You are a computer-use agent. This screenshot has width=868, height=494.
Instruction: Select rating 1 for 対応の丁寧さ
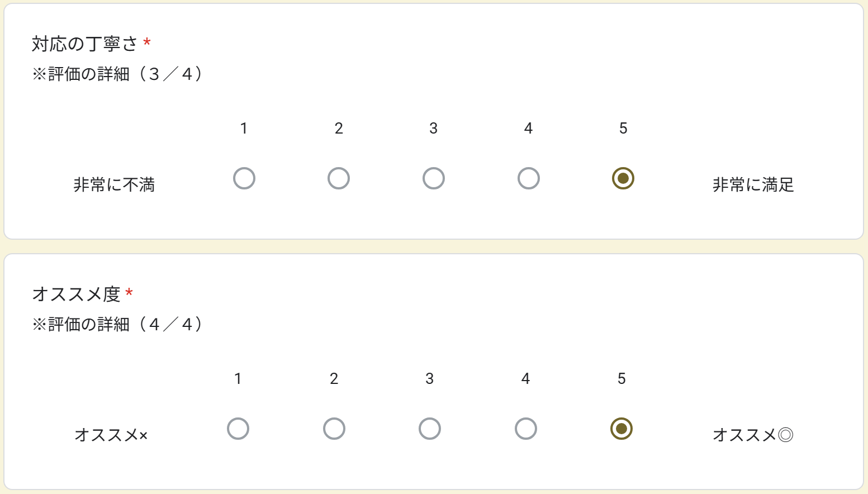[x=244, y=179]
